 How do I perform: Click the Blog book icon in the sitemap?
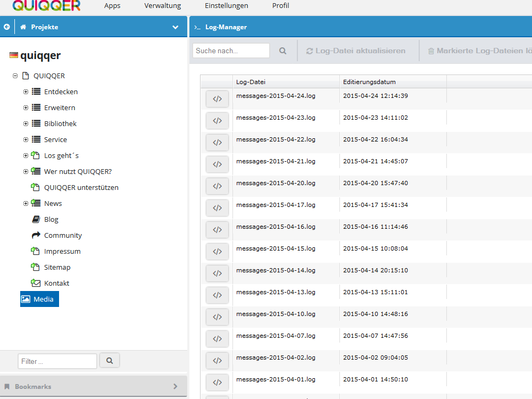point(36,219)
